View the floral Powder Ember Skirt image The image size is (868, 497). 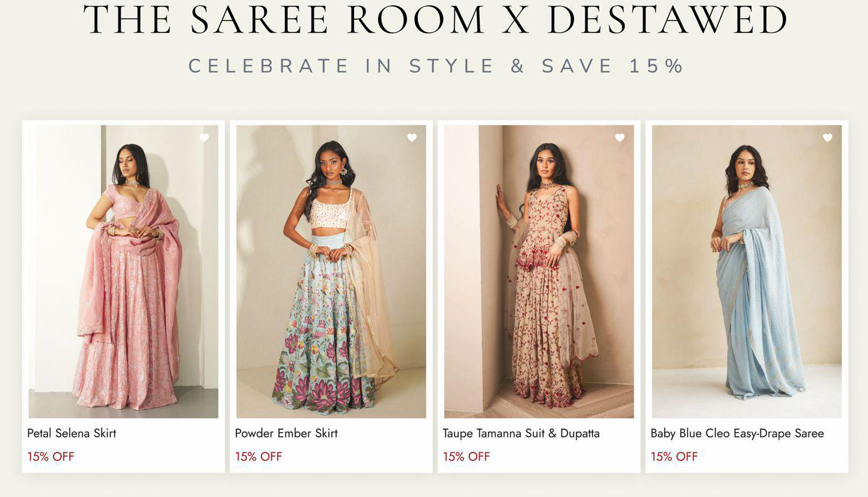tap(331, 271)
